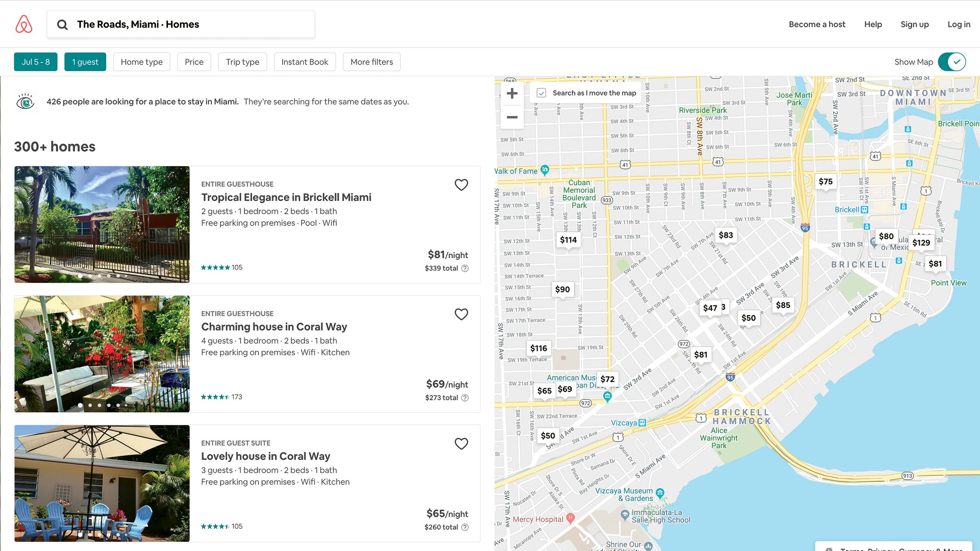Click the search magnifier icon
This screenshot has width=980, height=551.
pyautogui.click(x=62, y=24)
